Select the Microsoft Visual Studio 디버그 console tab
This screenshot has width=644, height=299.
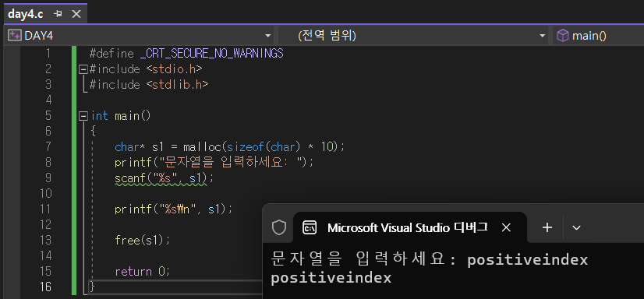tap(410, 227)
